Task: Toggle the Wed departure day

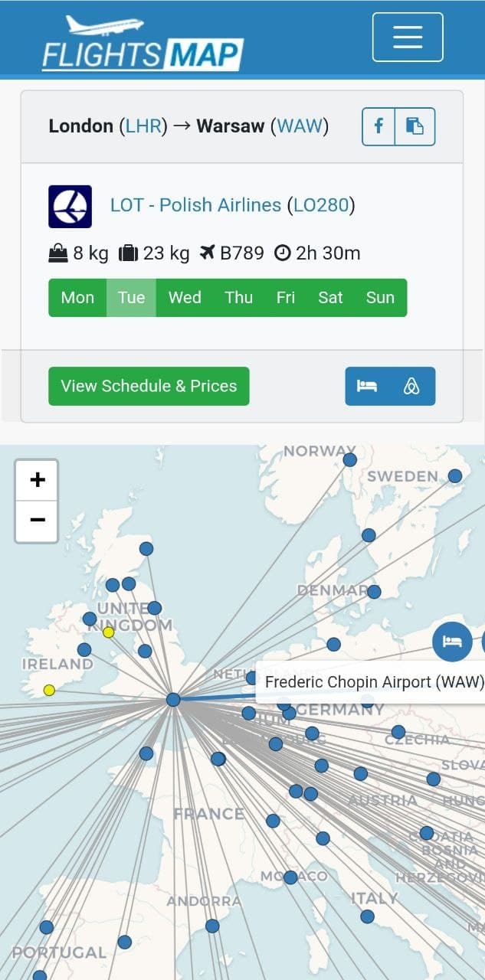Action: click(184, 298)
